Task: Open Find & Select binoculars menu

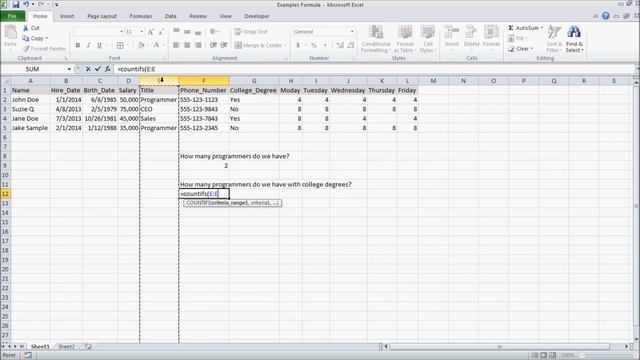Action: (x=574, y=38)
